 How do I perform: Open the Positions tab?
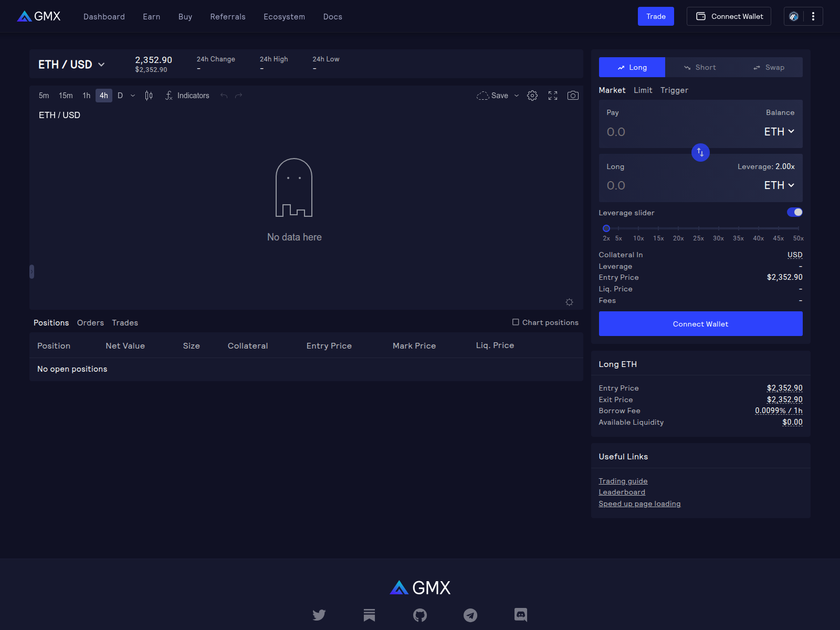coord(51,323)
